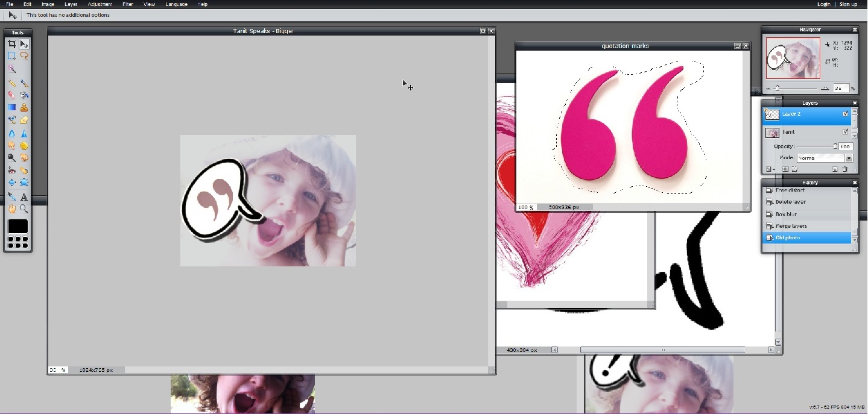
Task: Select the Gradient tool
Action: pyautogui.click(x=11, y=108)
